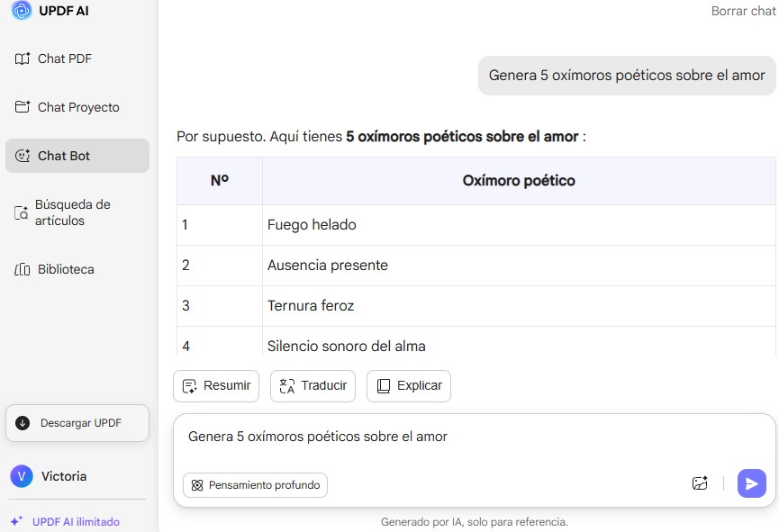The width and height of the screenshot is (779, 532).
Task: Click Borrar chat link
Action: tap(743, 11)
